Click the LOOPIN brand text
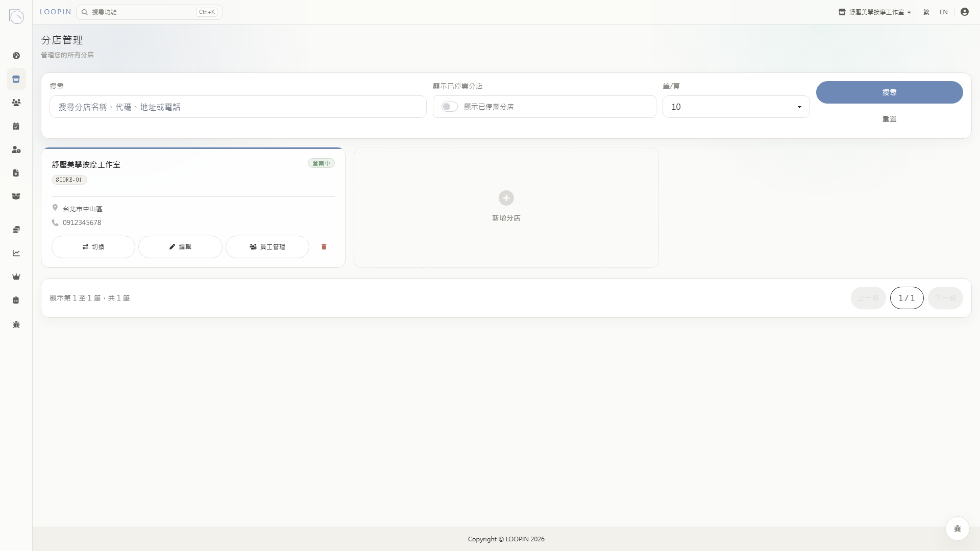The image size is (980, 551). point(56,12)
